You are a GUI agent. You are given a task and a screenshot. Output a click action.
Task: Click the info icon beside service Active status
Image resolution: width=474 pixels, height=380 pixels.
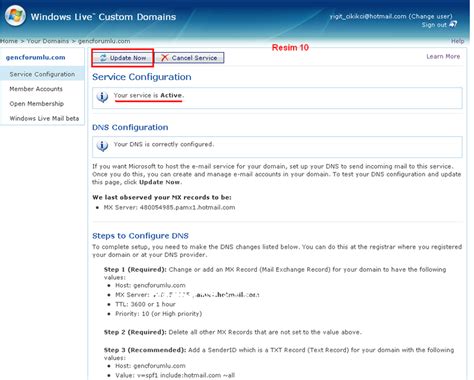point(102,97)
